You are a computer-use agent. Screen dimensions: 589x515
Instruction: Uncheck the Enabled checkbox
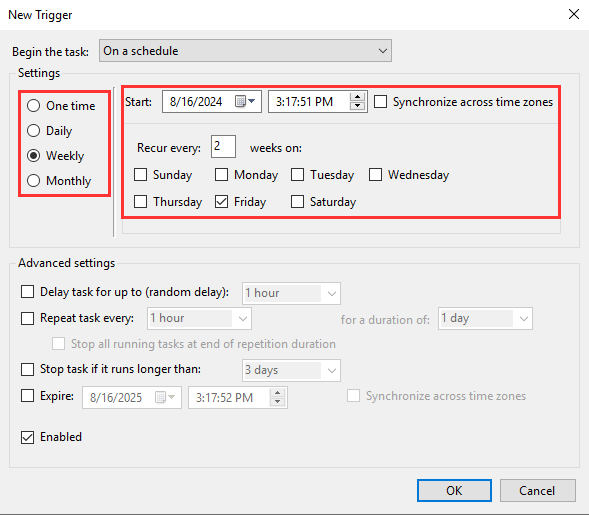coord(27,437)
